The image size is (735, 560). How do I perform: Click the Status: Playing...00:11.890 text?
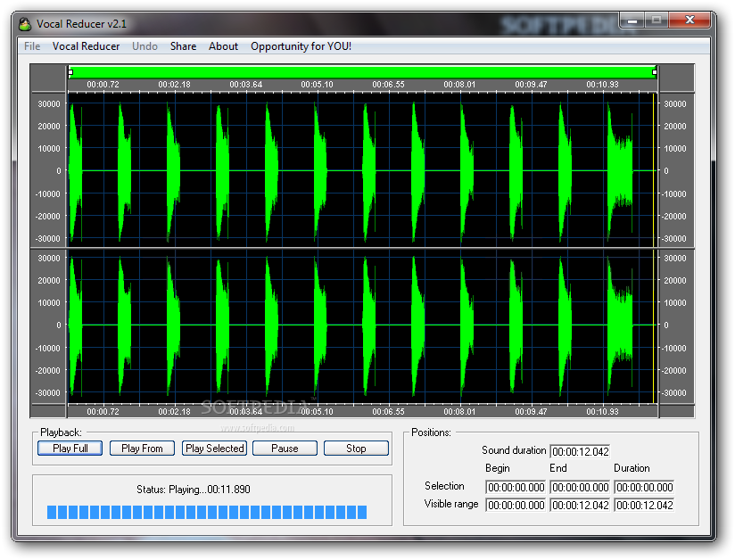(194, 490)
